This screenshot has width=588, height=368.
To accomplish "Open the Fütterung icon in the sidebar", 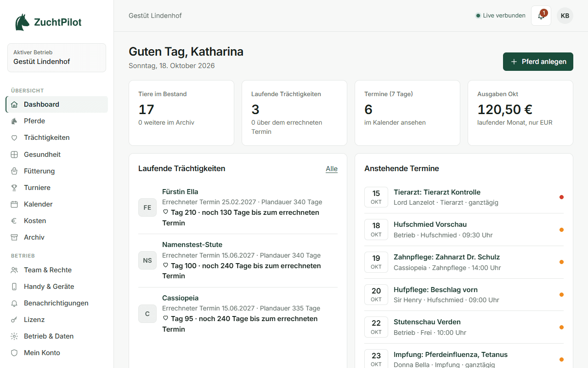I will (14, 171).
